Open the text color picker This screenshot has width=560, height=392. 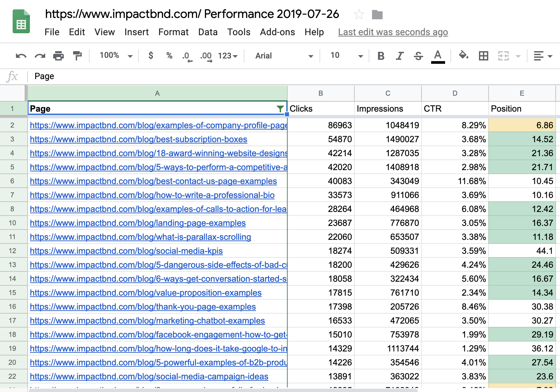[438, 56]
